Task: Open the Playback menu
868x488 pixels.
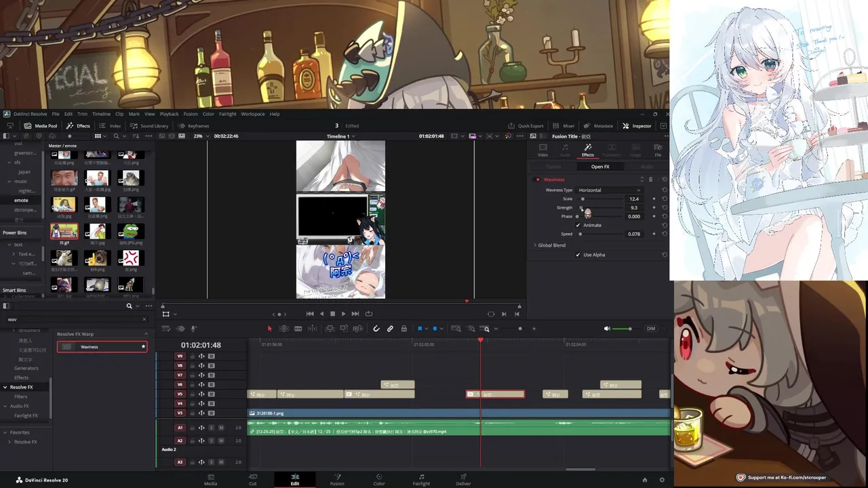Action: click(x=169, y=114)
